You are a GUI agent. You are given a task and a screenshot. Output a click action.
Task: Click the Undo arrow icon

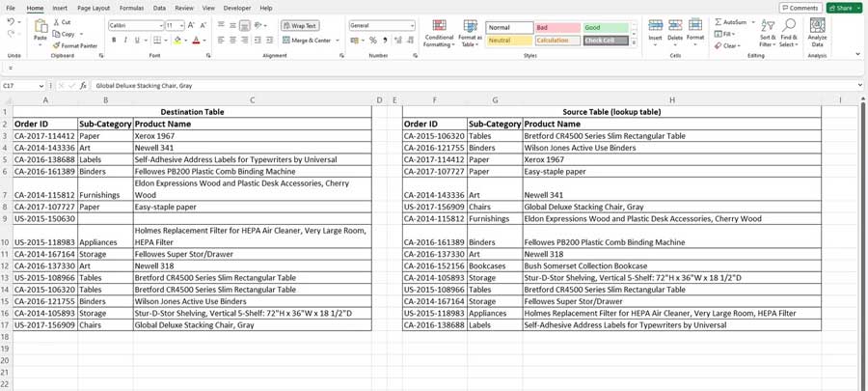pyautogui.click(x=11, y=21)
